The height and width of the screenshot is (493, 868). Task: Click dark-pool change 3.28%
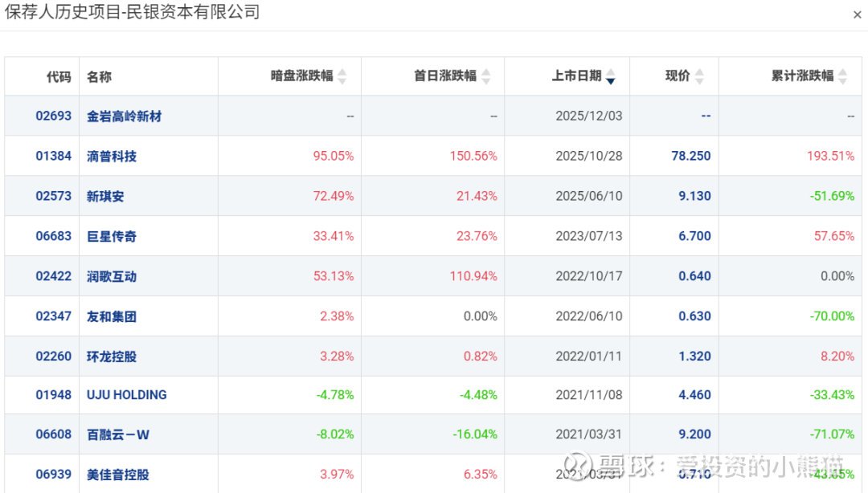coord(337,357)
